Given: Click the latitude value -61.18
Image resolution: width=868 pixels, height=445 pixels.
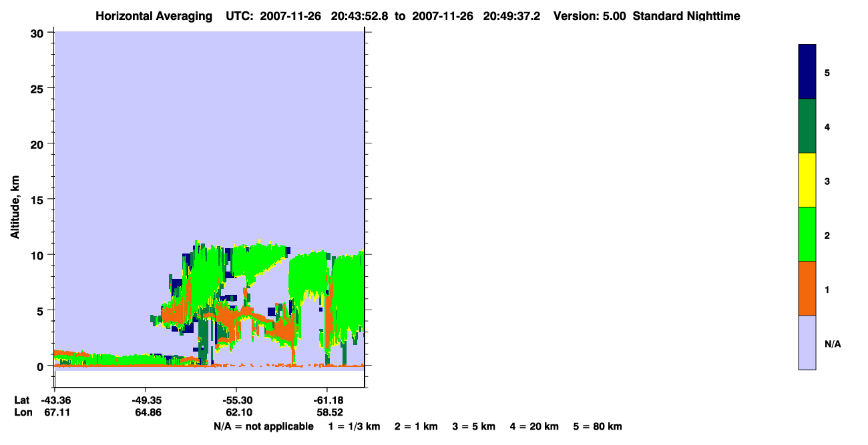Looking at the screenshot, I should [x=327, y=400].
